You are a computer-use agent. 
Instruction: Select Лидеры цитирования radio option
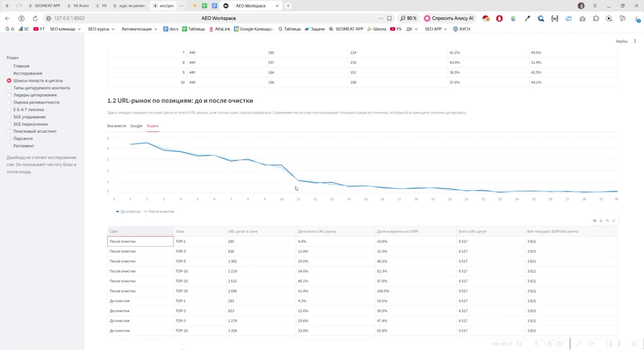(x=32, y=95)
